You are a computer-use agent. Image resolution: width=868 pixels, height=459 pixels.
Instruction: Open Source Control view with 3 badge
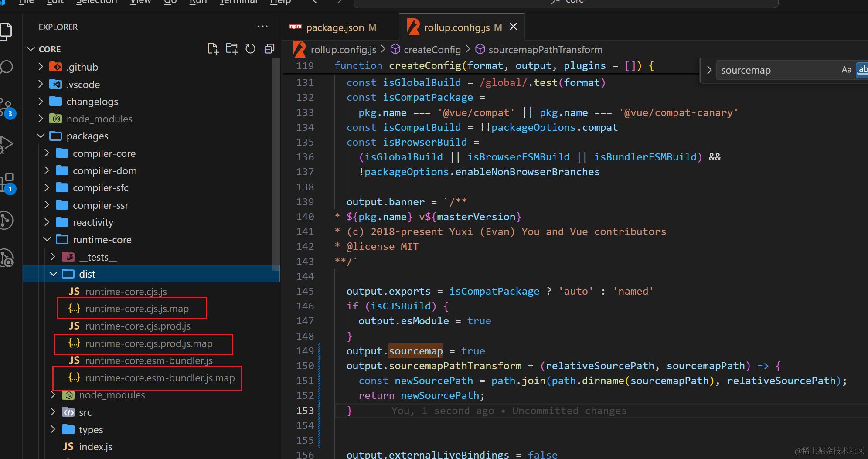pyautogui.click(x=7, y=108)
